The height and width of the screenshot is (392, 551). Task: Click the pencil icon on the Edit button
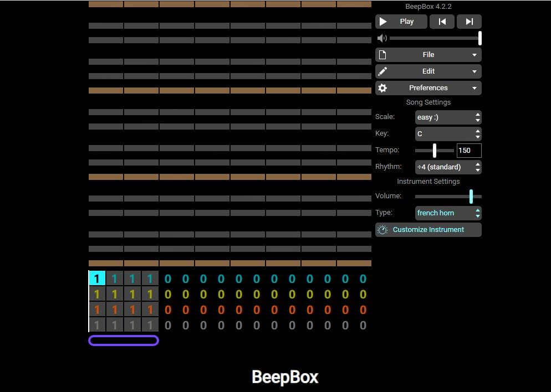pos(382,71)
